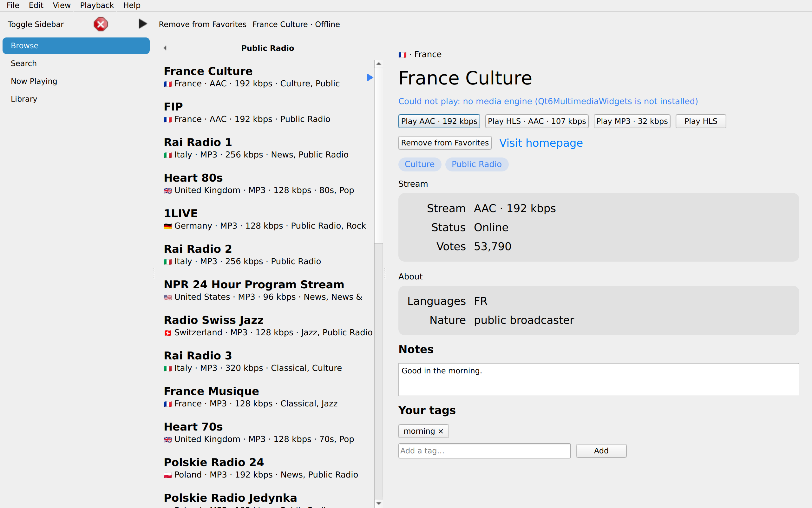Click the Add a tag input field
This screenshot has width=812, height=508.
tap(485, 451)
